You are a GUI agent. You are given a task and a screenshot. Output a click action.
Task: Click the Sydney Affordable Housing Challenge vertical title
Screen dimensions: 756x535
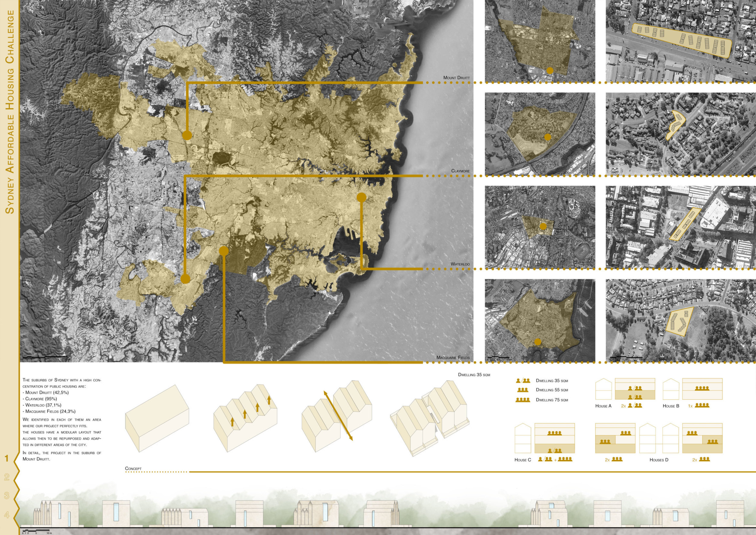click(x=10, y=112)
